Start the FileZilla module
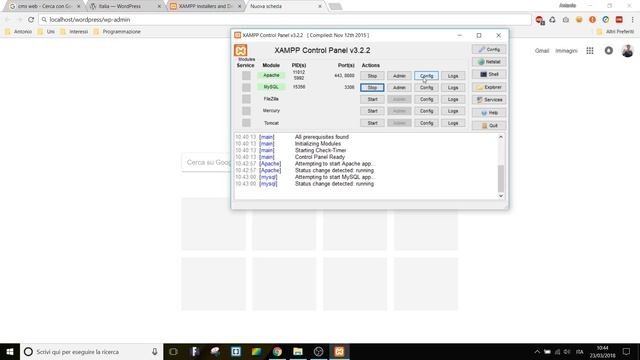Screen dimensions: 640x360 tap(372, 100)
